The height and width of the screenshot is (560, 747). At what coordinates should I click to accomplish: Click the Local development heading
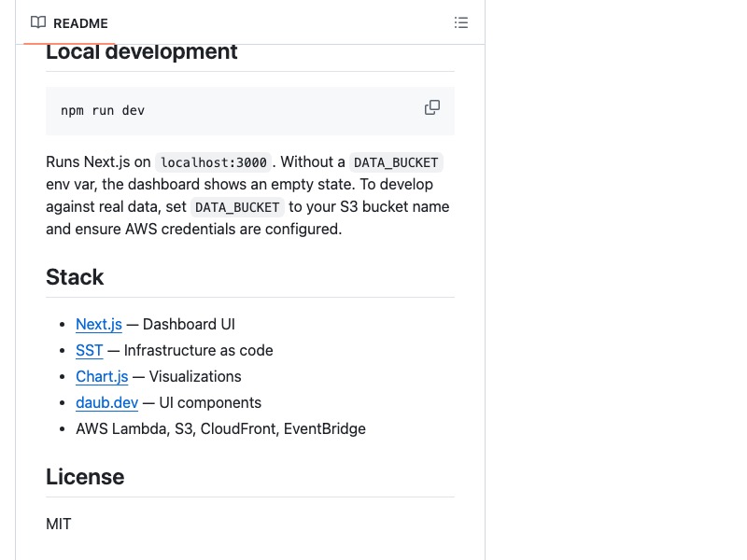(x=142, y=52)
